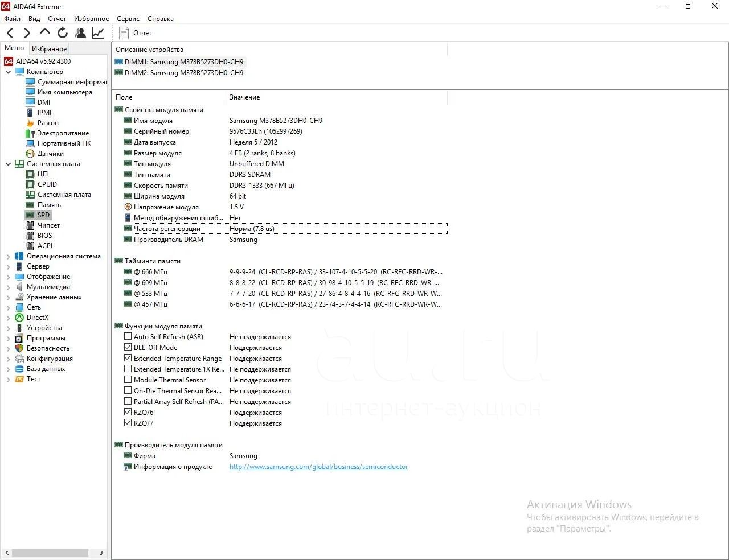Expand the Сервер tree node
729x560 pixels.
(9, 267)
